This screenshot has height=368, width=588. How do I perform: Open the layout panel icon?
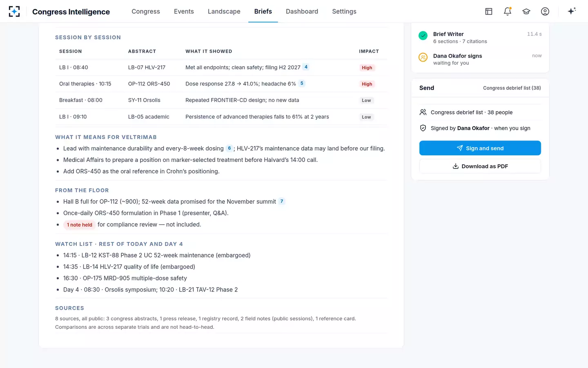pos(489,11)
